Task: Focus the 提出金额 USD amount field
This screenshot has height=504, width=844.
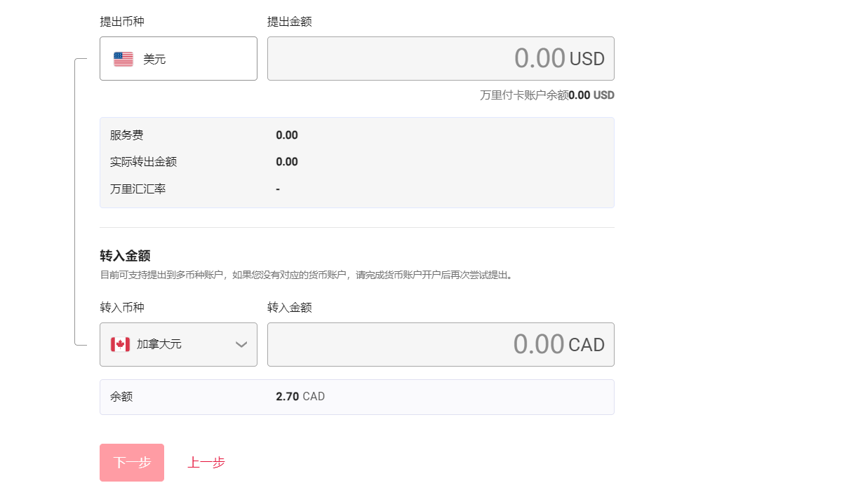Action: click(421, 59)
